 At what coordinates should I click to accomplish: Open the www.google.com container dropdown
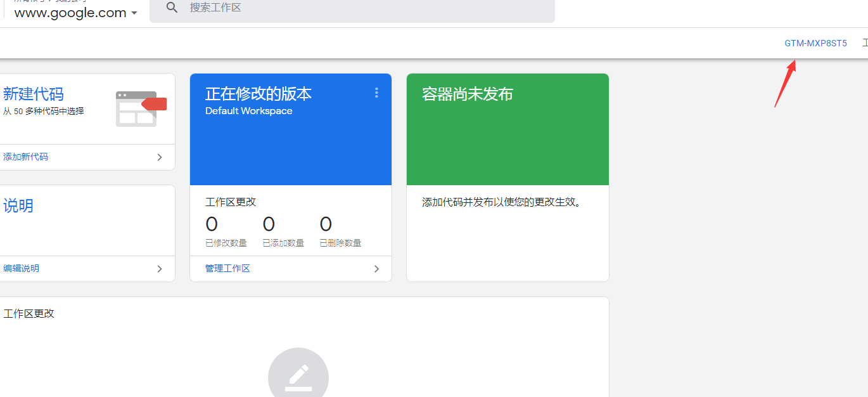click(76, 13)
